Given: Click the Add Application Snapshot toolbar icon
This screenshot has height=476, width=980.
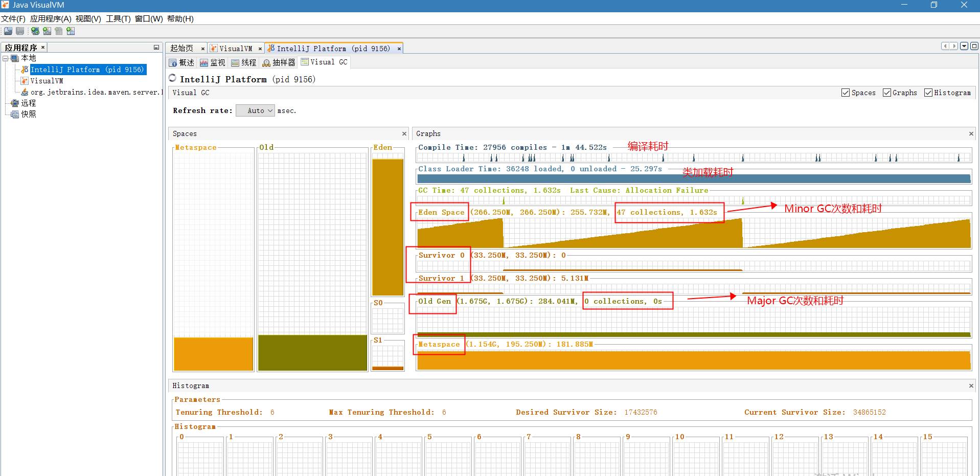Looking at the screenshot, I should [x=71, y=31].
